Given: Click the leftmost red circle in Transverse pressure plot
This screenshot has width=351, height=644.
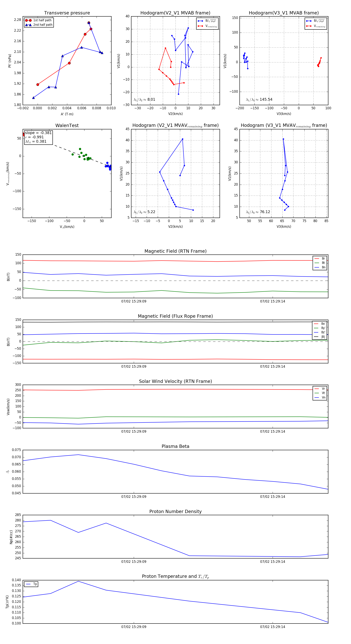Looking at the screenshot, I should click(38, 85).
